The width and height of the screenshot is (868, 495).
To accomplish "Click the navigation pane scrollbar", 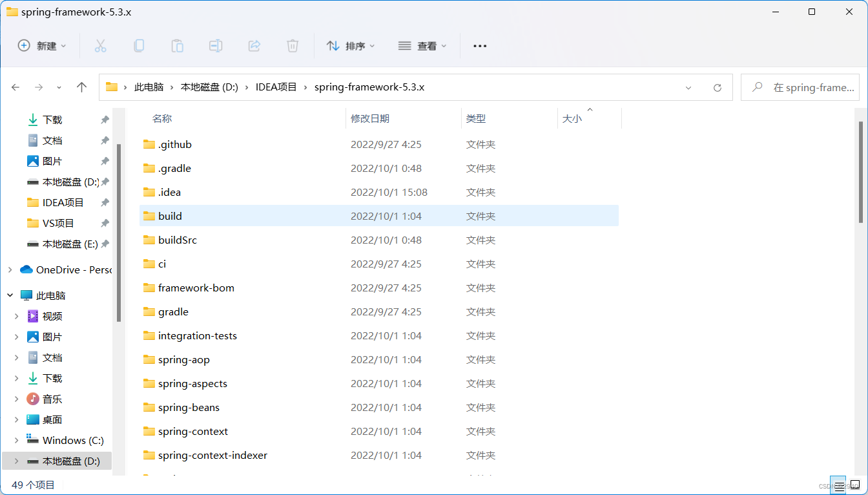I will tap(118, 233).
